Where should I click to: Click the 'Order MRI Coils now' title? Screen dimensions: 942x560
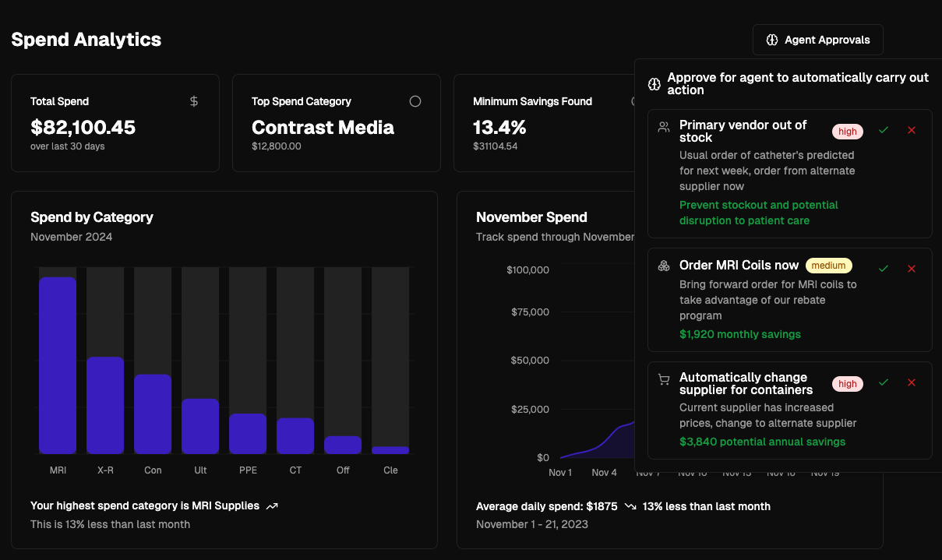point(739,266)
